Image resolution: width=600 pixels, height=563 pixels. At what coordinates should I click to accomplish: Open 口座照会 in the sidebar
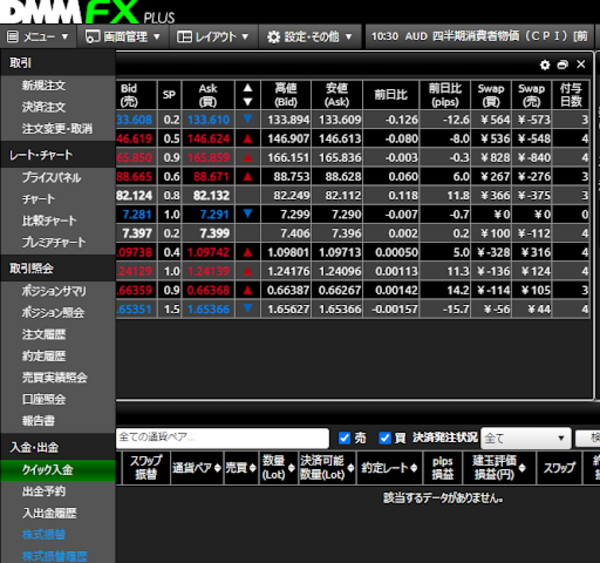tap(44, 399)
